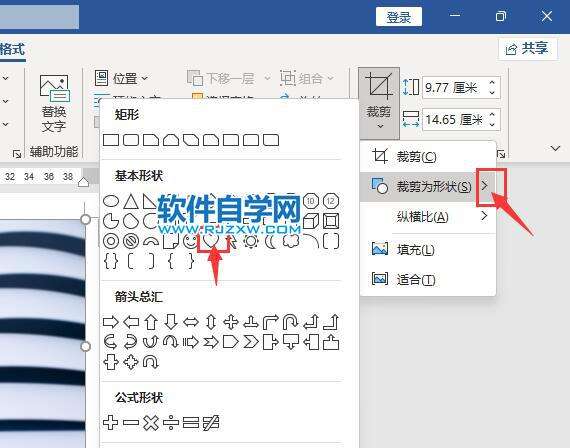Image resolution: width=570 pixels, height=448 pixels.
Task: Open the Crop dropdown button
Action: pos(379,104)
